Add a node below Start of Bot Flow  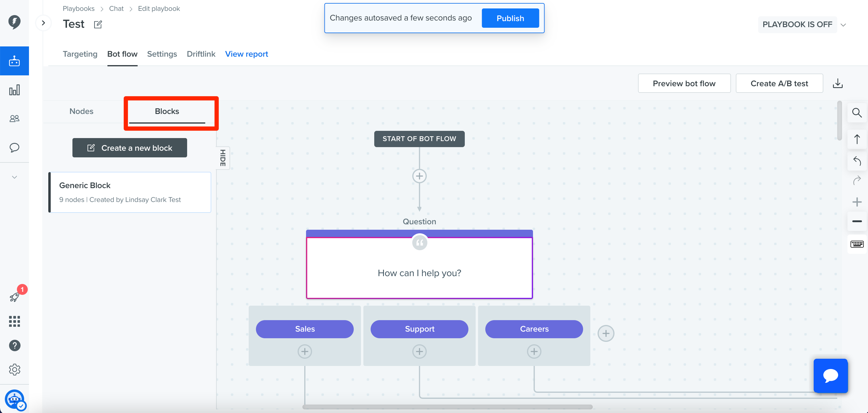coord(419,176)
